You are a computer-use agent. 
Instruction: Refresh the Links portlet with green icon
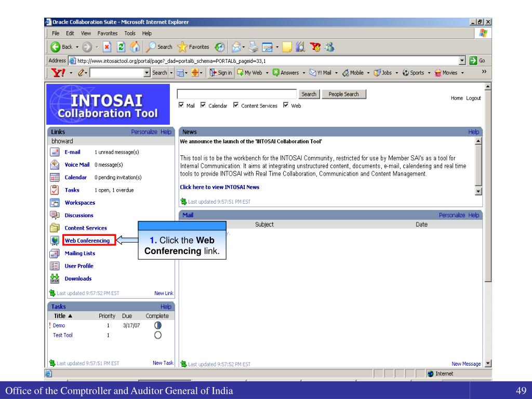pos(52,293)
